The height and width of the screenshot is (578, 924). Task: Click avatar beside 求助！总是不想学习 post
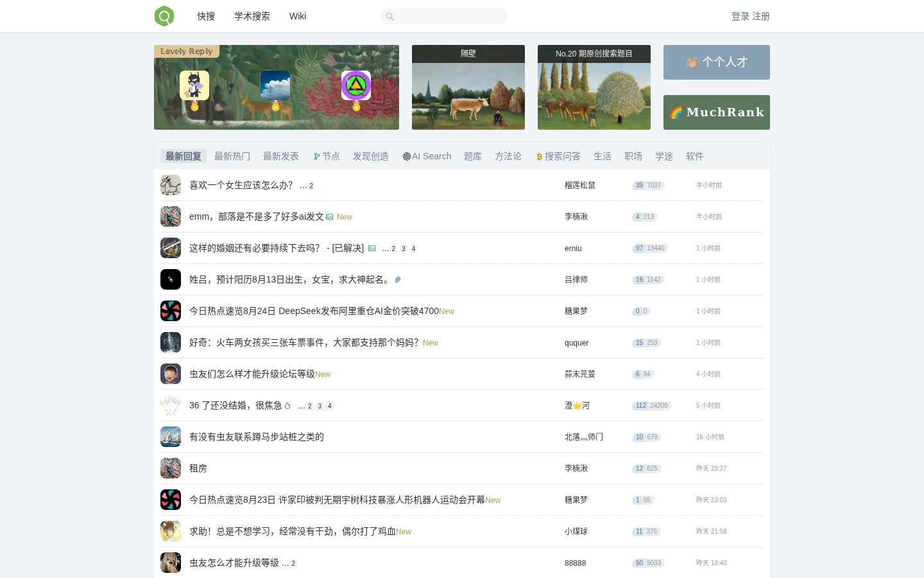pyautogui.click(x=171, y=531)
